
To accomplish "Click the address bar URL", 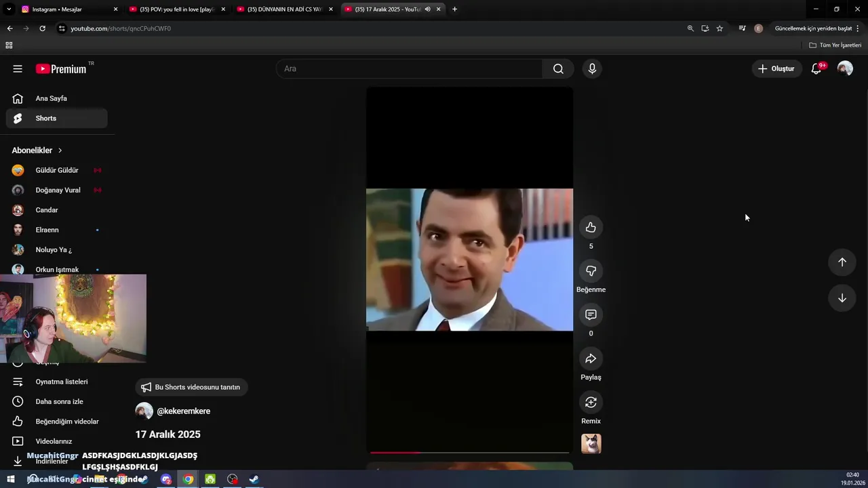I will (121, 28).
